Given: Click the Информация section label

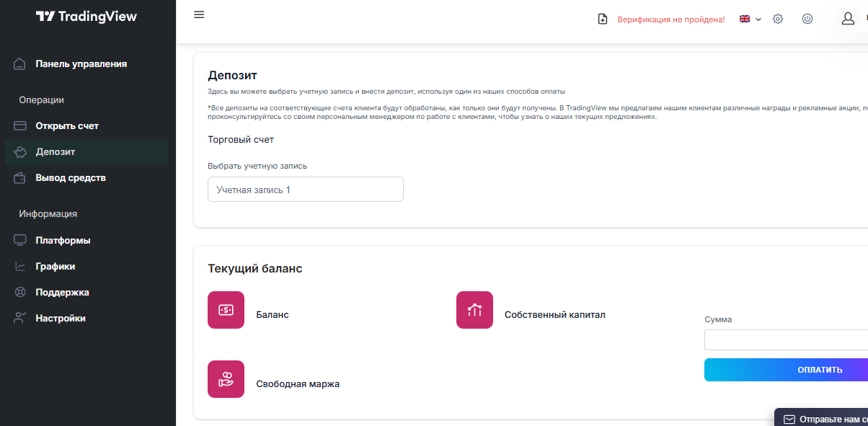Looking at the screenshot, I should point(48,214).
